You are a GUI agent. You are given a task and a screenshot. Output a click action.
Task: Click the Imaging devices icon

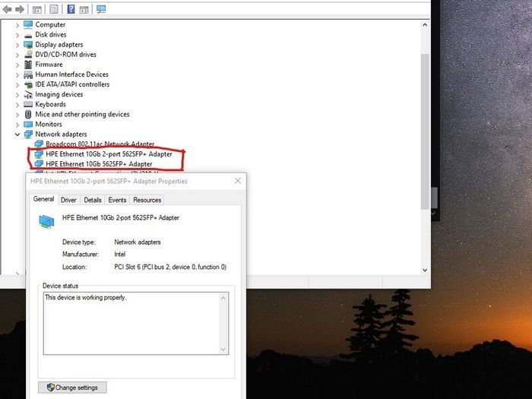pyautogui.click(x=28, y=95)
